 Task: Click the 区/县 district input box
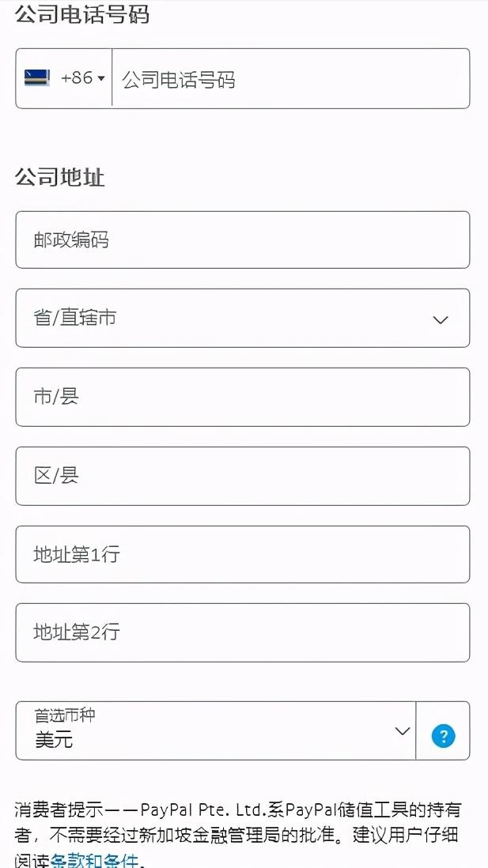242,475
